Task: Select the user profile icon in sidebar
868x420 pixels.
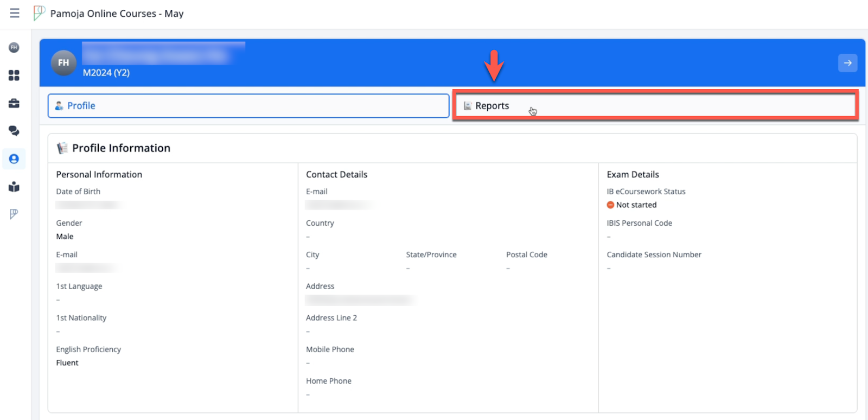Action: (x=14, y=159)
